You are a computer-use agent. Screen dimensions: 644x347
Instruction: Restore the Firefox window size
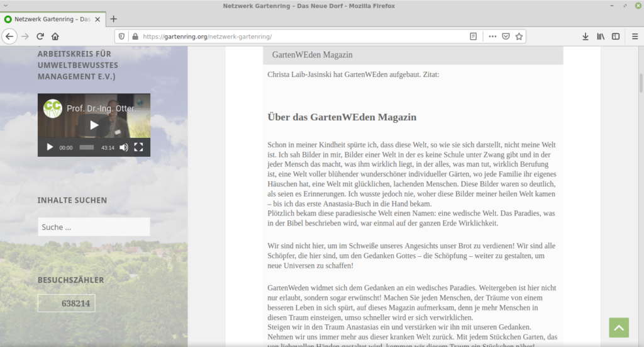(x=625, y=6)
